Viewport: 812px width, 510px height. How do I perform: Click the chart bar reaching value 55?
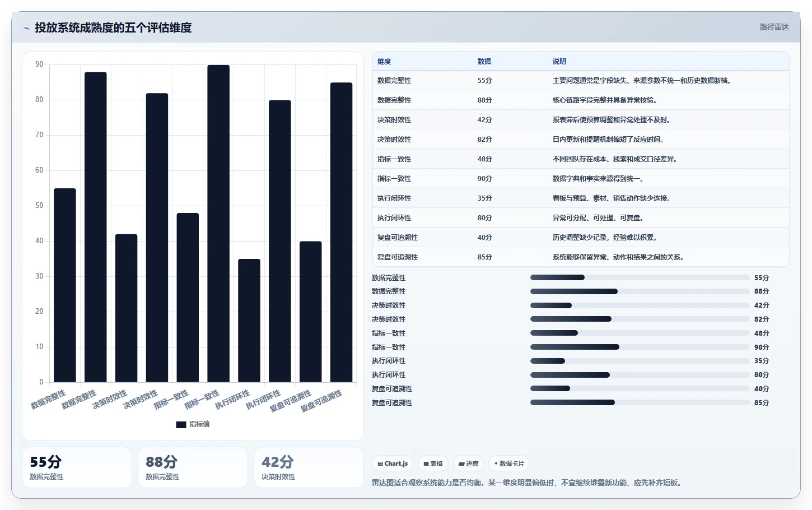click(65, 285)
